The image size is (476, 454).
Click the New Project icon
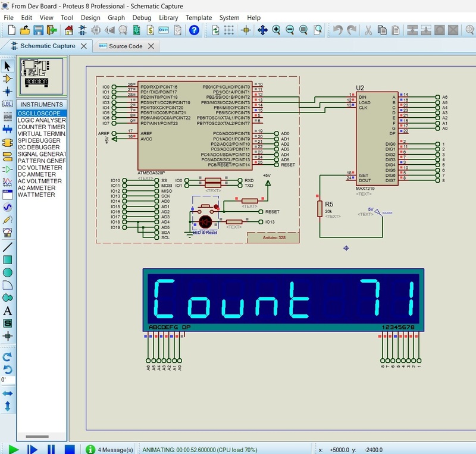11,30
